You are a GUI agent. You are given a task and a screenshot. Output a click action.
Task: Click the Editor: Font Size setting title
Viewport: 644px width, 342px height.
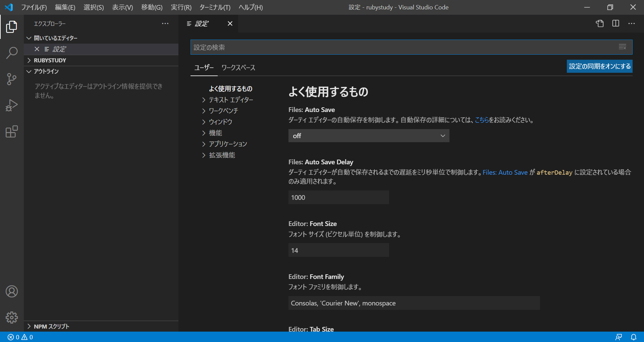pos(313,224)
